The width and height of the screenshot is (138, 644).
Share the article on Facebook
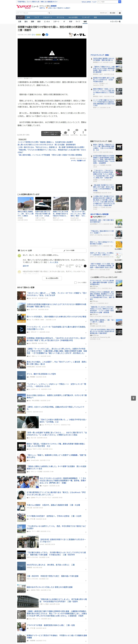point(47,35)
